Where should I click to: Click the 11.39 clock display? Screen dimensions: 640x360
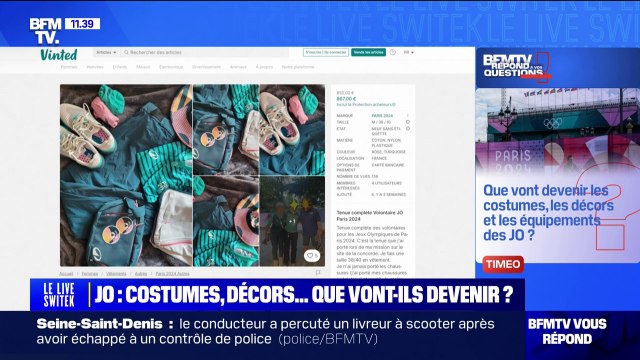[x=82, y=24]
